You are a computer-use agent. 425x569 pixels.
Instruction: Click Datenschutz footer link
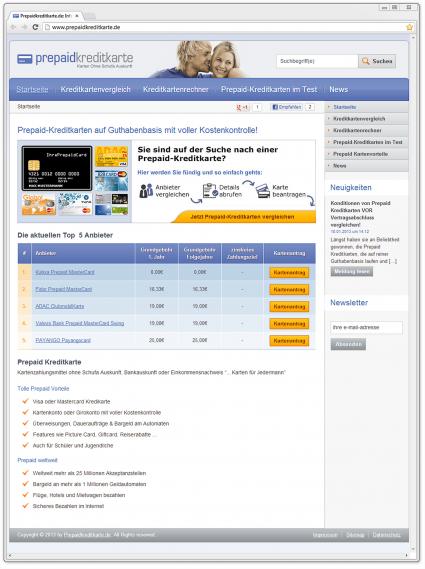[x=386, y=535]
